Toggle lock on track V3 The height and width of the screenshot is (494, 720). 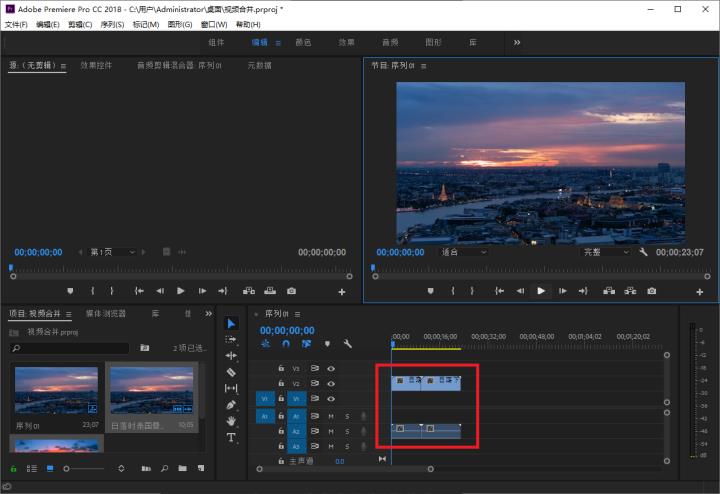(x=281, y=368)
